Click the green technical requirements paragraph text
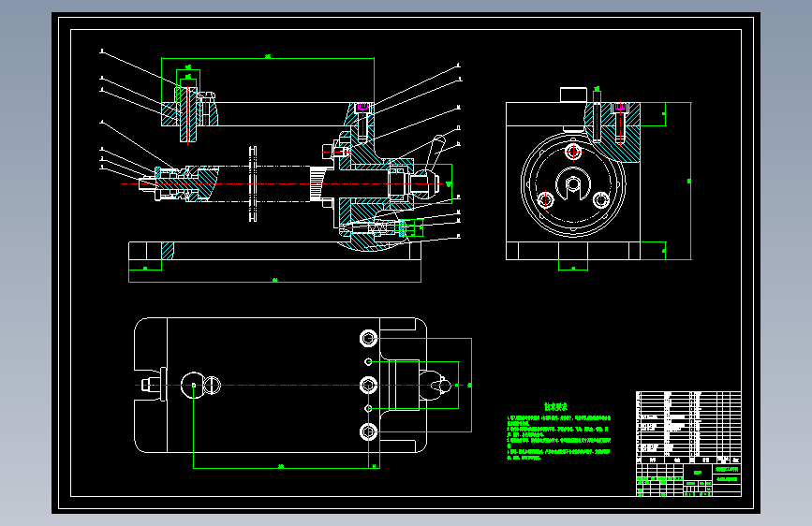The width and height of the screenshot is (812, 526). (x=559, y=437)
